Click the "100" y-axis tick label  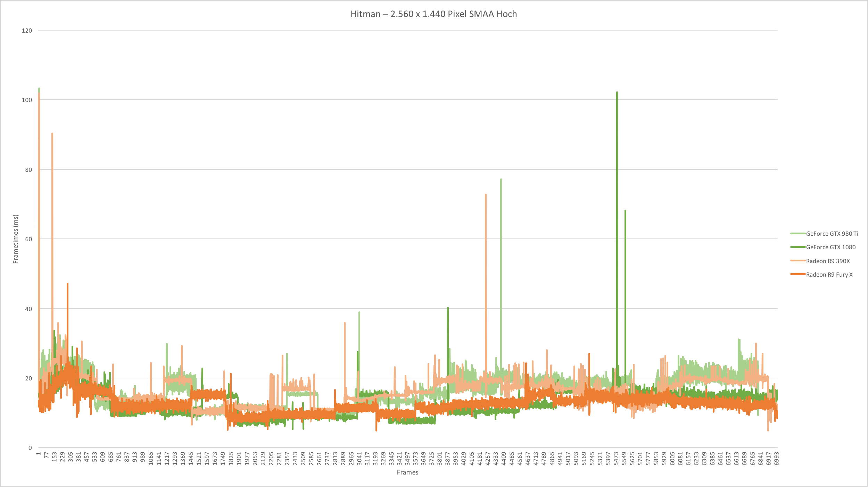(x=27, y=100)
